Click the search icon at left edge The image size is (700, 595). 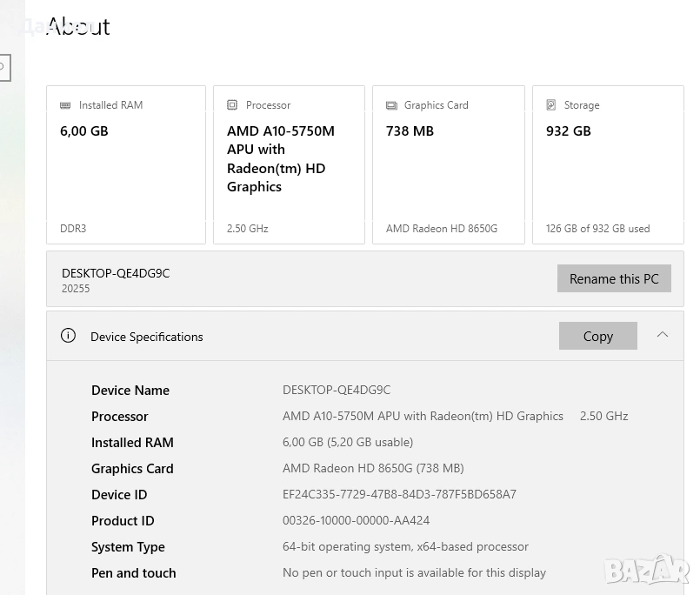(x=3, y=67)
